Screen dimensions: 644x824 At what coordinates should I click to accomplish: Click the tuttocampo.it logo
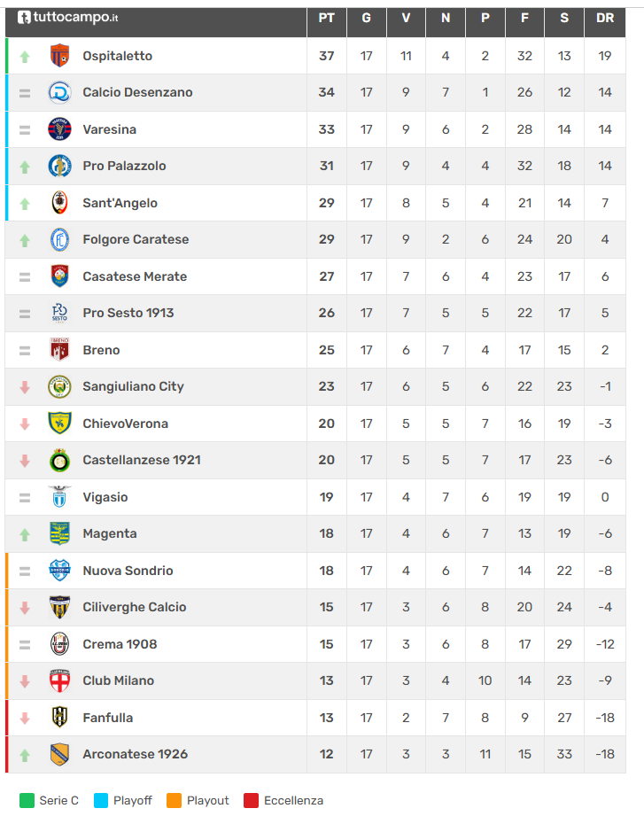coord(68,18)
